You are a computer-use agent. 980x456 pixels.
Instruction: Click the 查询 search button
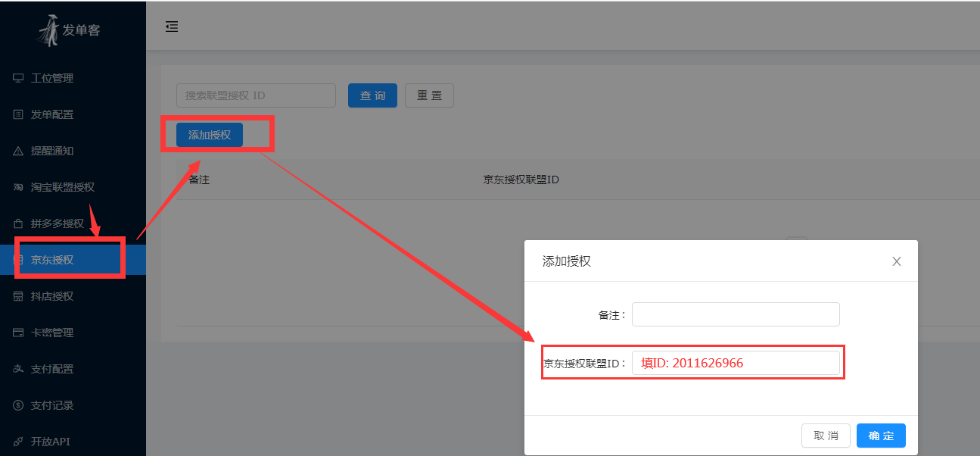pos(372,95)
